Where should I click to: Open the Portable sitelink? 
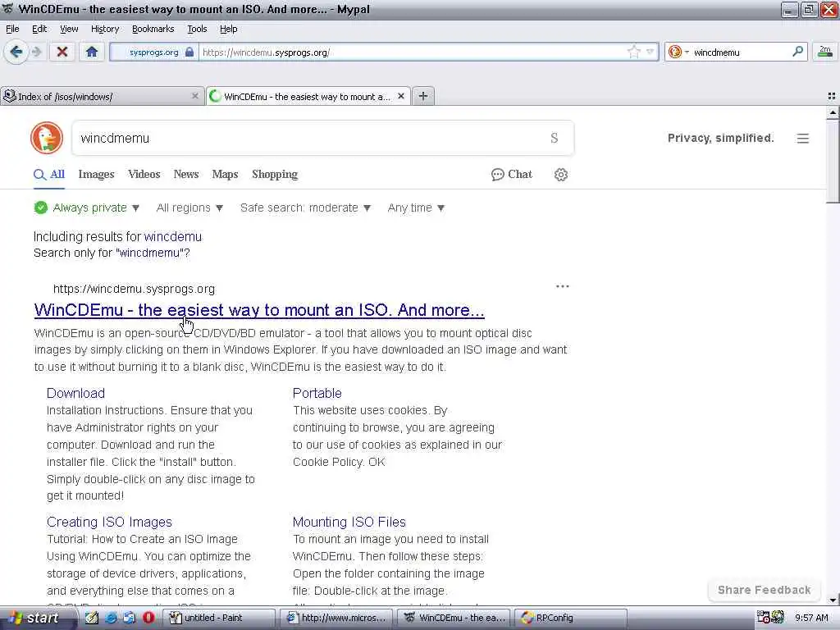(317, 393)
